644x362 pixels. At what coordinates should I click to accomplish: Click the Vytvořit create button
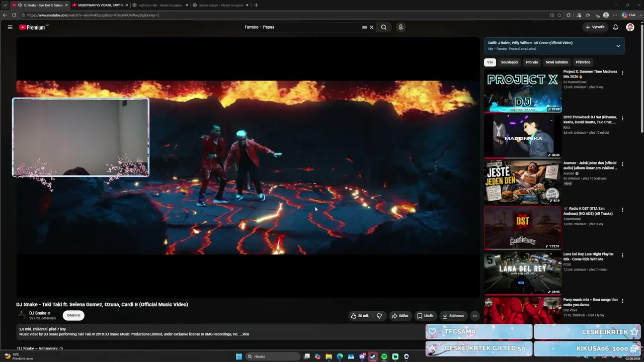click(x=595, y=27)
